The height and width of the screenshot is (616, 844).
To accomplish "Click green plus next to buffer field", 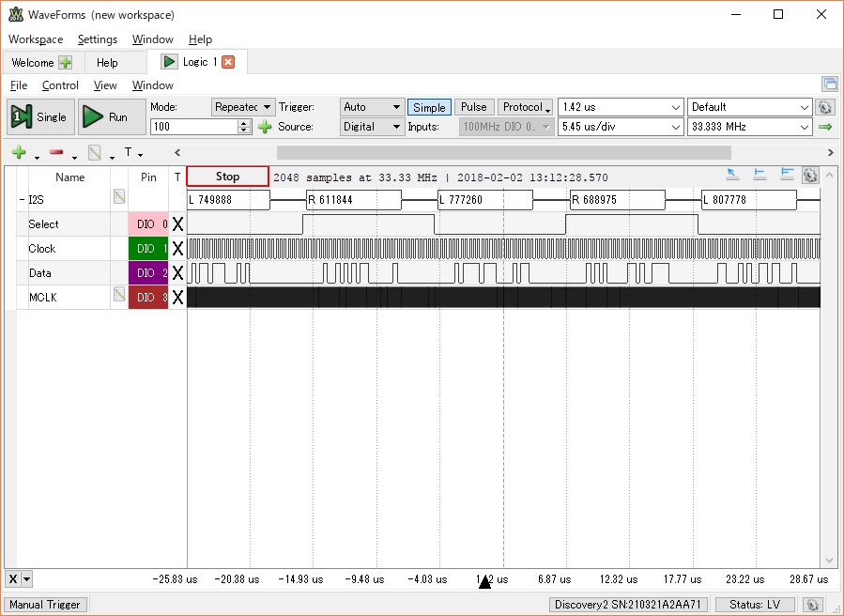I will [265, 127].
